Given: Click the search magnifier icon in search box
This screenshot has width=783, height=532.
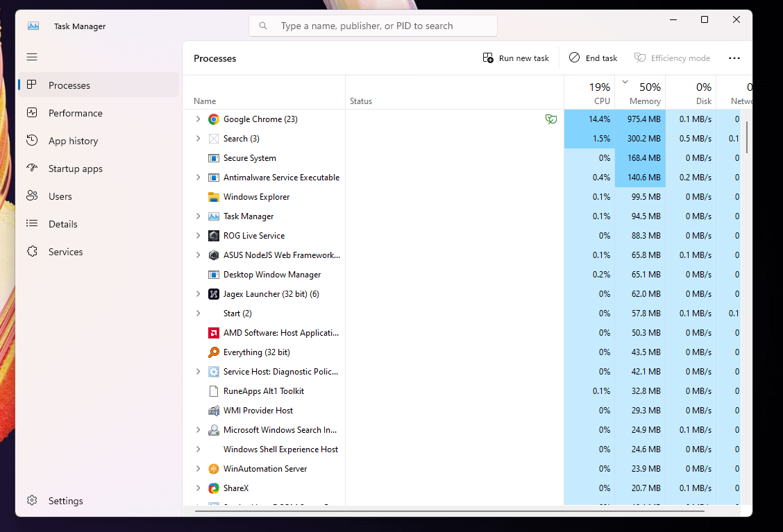Looking at the screenshot, I should pyautogui.click(x=263, y=26).
